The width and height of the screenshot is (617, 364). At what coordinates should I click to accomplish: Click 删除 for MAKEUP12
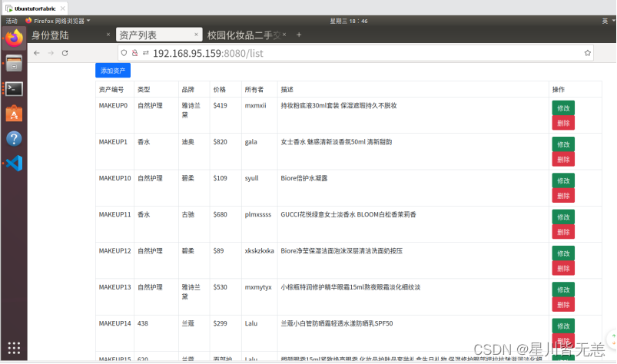click(563, 269)
